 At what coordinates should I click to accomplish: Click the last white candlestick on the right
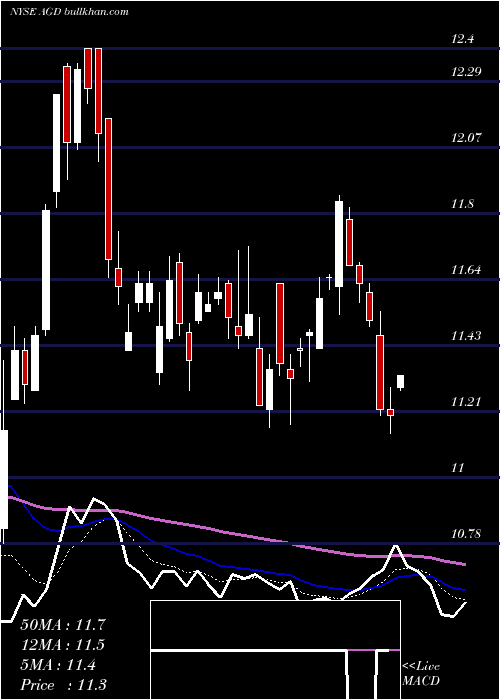400,382
